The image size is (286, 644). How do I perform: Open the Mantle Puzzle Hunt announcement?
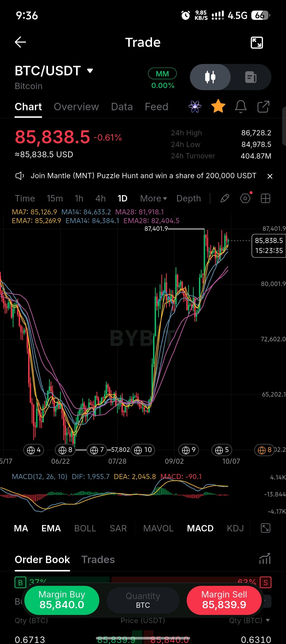coord(144,176)
